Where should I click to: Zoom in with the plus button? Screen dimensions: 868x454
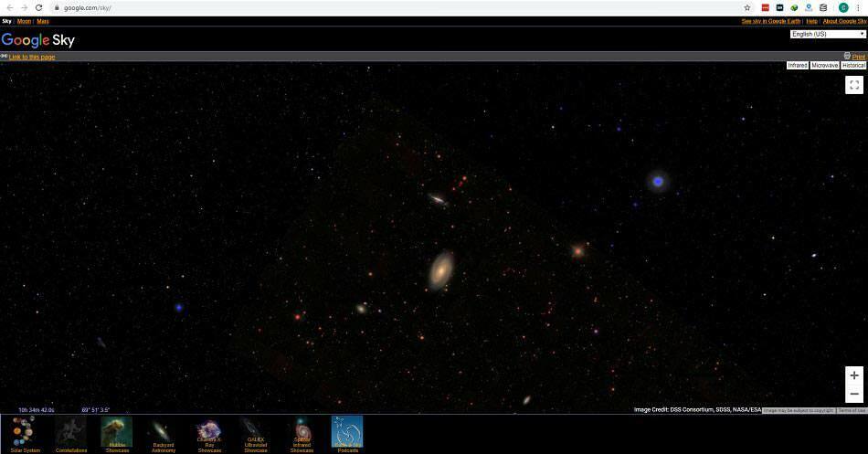click(x=854, y=375)
